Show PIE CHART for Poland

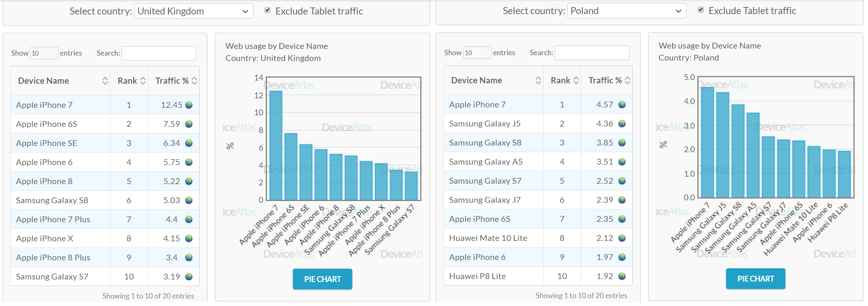756,279
